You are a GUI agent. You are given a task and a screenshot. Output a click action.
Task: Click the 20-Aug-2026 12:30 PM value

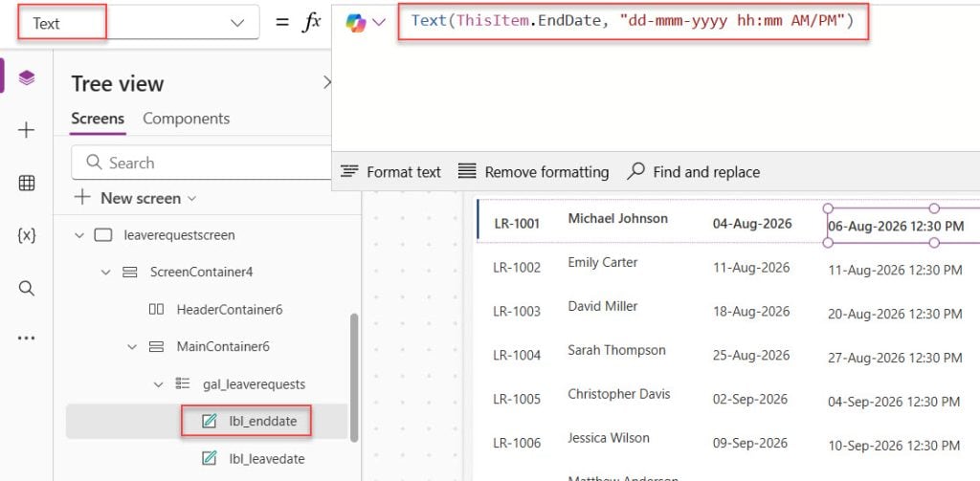click(895, 315)
